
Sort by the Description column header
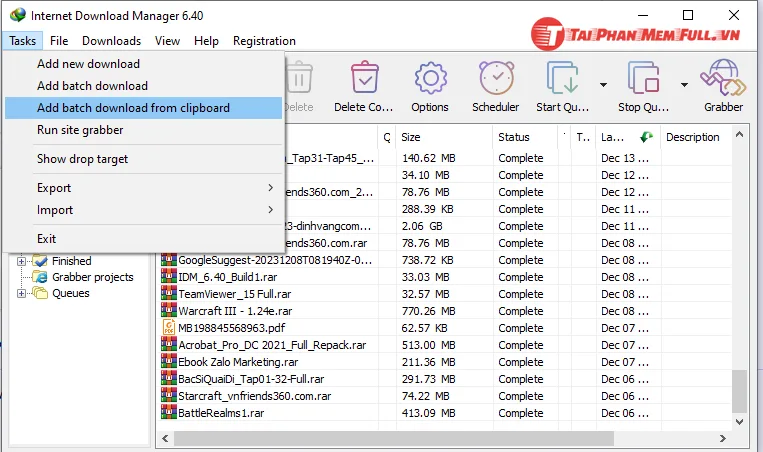point(696,137)
